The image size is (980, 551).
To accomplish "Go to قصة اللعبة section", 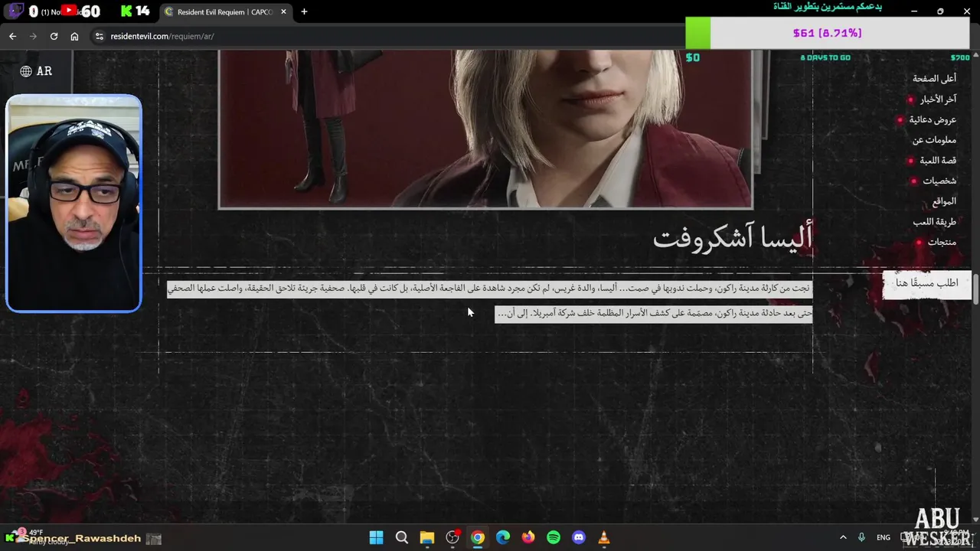I will click(937, 160).
